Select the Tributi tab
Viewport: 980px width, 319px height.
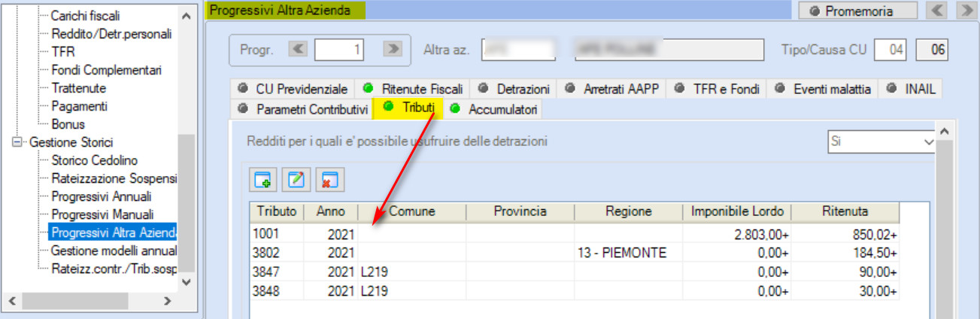coord(409,108)
